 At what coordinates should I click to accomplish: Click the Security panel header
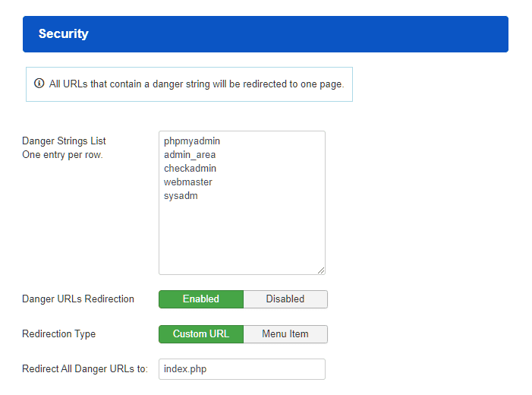tap(266, 34)
